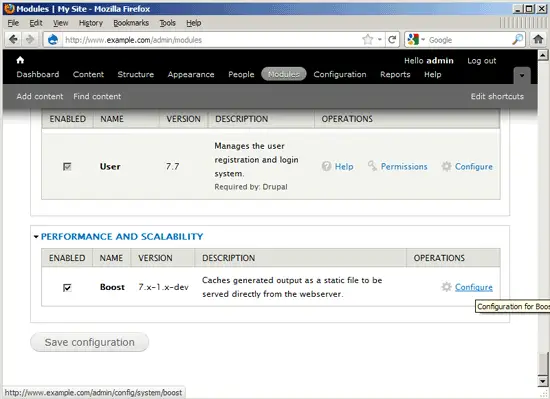Viewport: 550px width, 399px height.
Task: Open the Structure admin tab
Action: pyautogui.click(x=136, y=74)
